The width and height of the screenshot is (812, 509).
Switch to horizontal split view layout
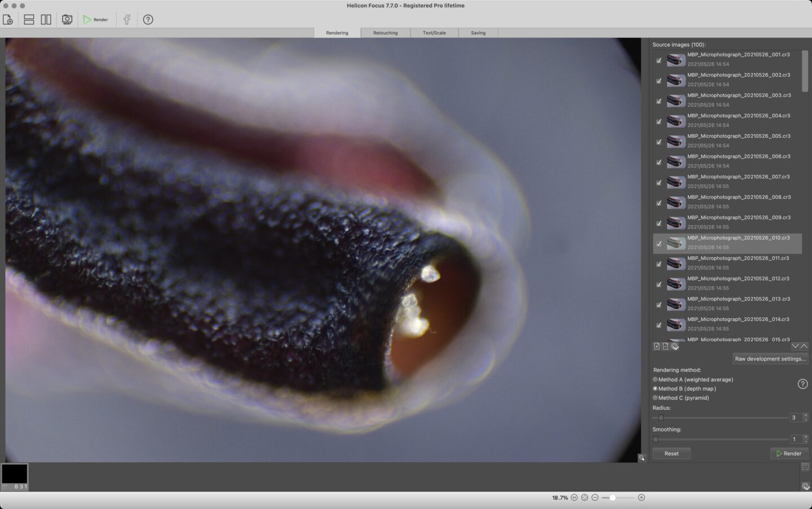(29, 20)
